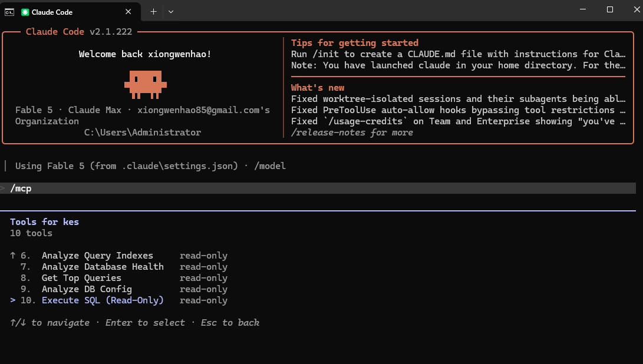Select the Analyze Database Health tool

[x=103, y=266]
